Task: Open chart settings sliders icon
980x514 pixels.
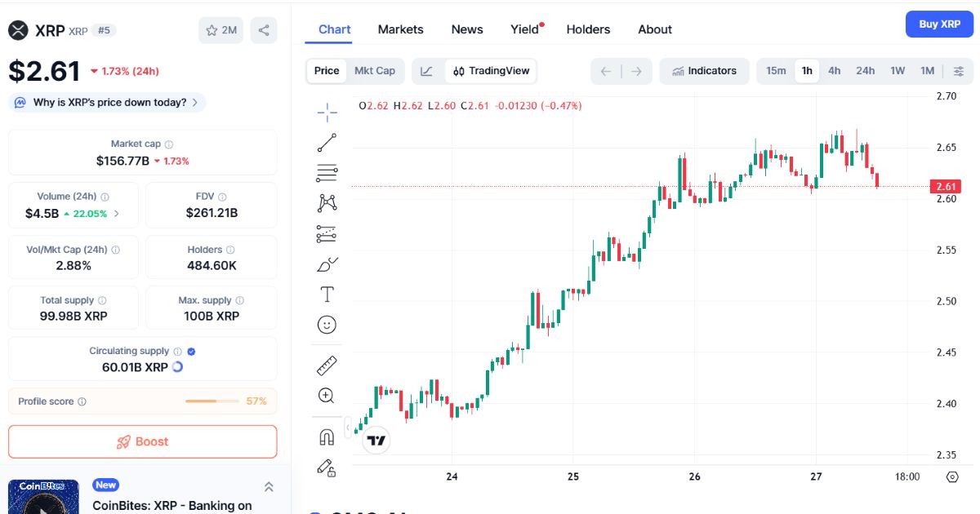Action: point(959,71)
